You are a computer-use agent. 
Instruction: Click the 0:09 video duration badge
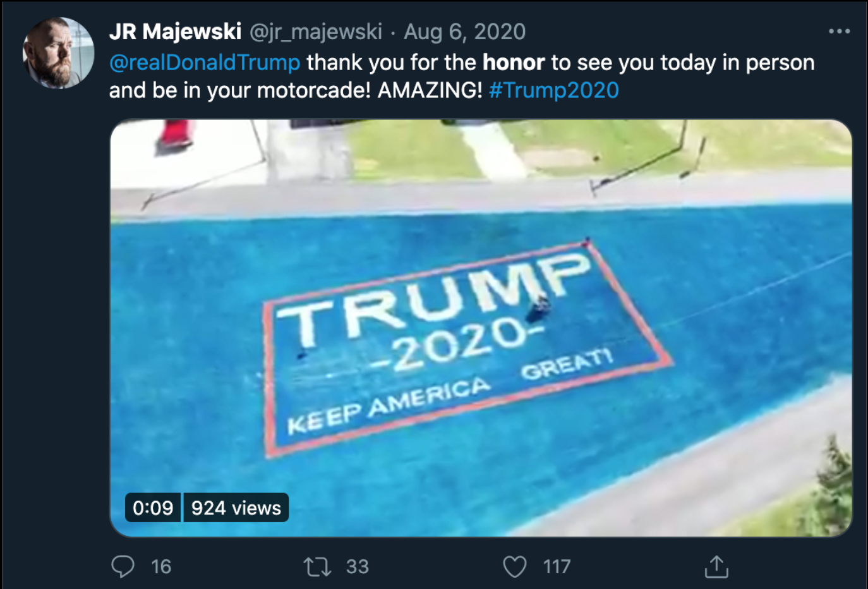tap(152, 507)
